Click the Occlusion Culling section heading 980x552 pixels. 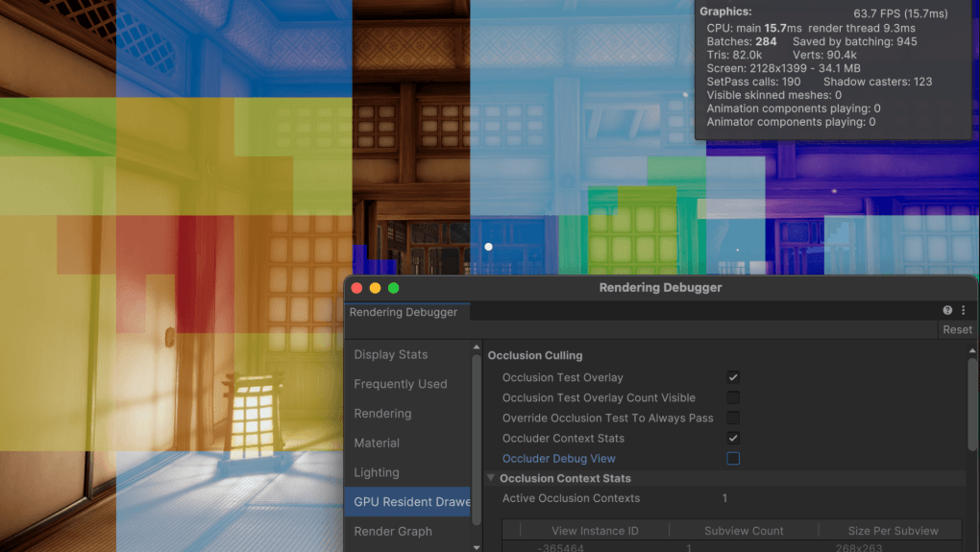click(x=535, y=355)
